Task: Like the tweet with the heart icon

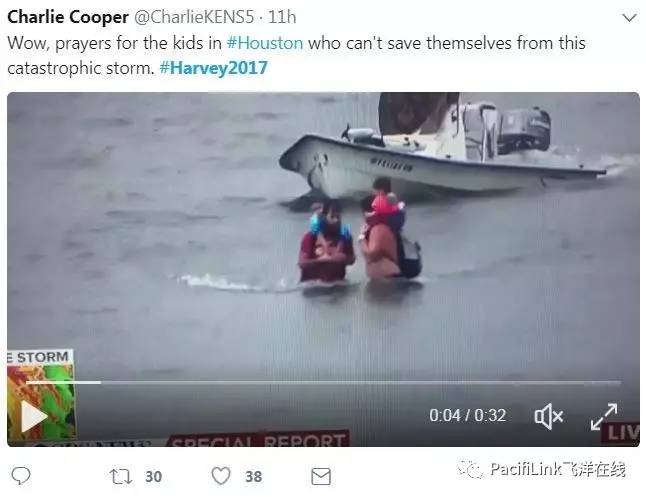Action: (x=221, y=476)
